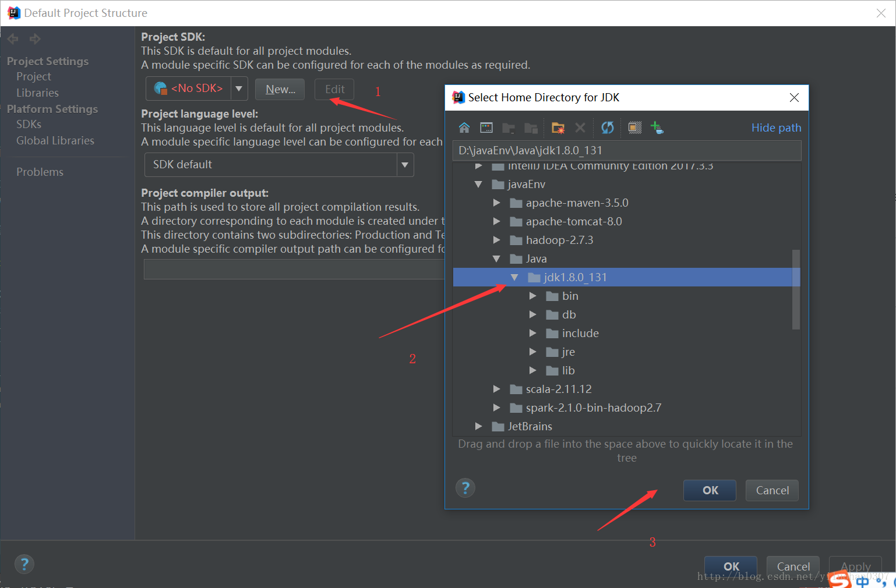Close the Default Project Structure window

[x=881, y=13]
